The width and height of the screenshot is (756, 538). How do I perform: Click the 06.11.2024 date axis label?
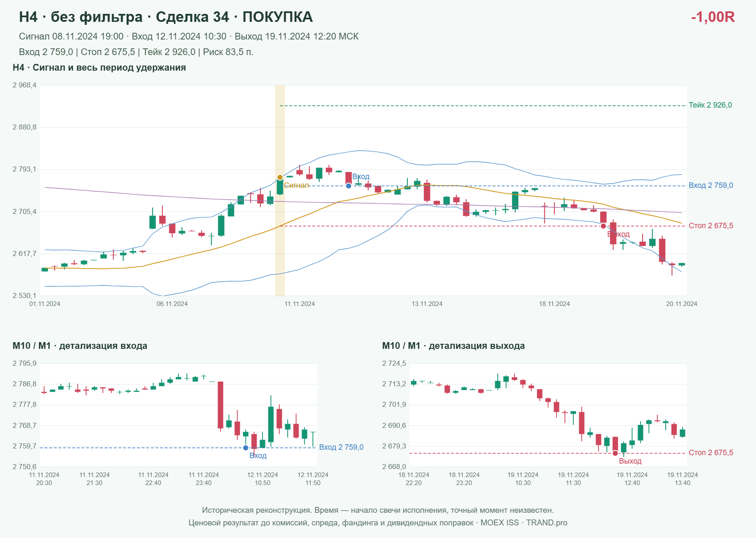172,304
